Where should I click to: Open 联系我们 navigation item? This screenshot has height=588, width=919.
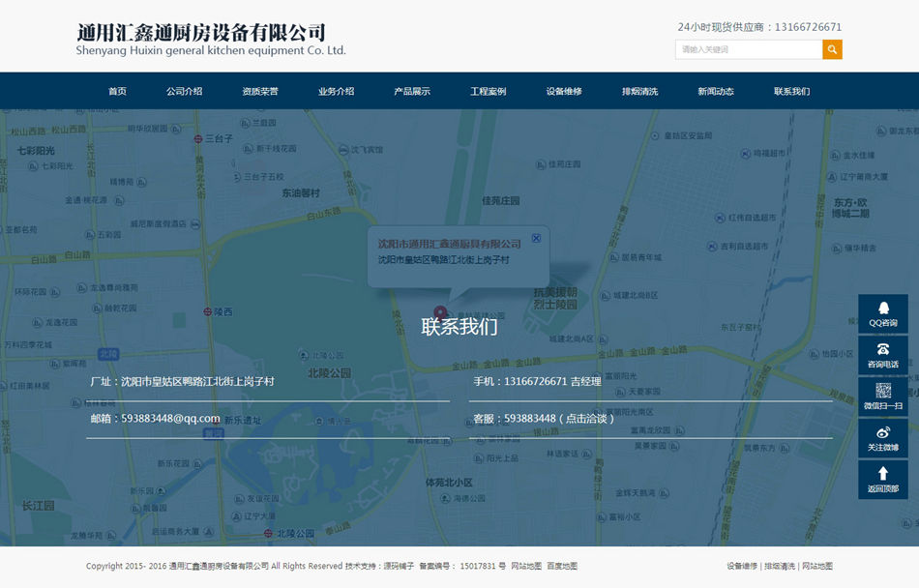click(792, 91)
